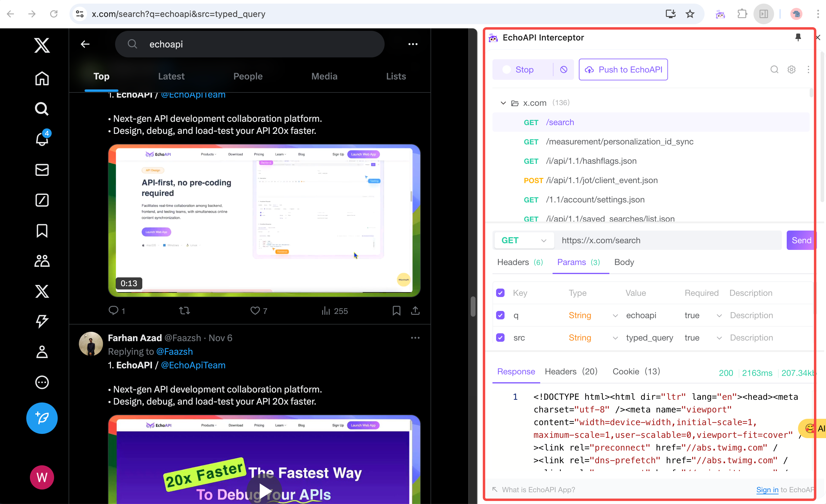Open @EchoApiTeam link in Farhan's tweet
Image resolution: width=826 pixels, height=504 pixels.
point(193,365)
